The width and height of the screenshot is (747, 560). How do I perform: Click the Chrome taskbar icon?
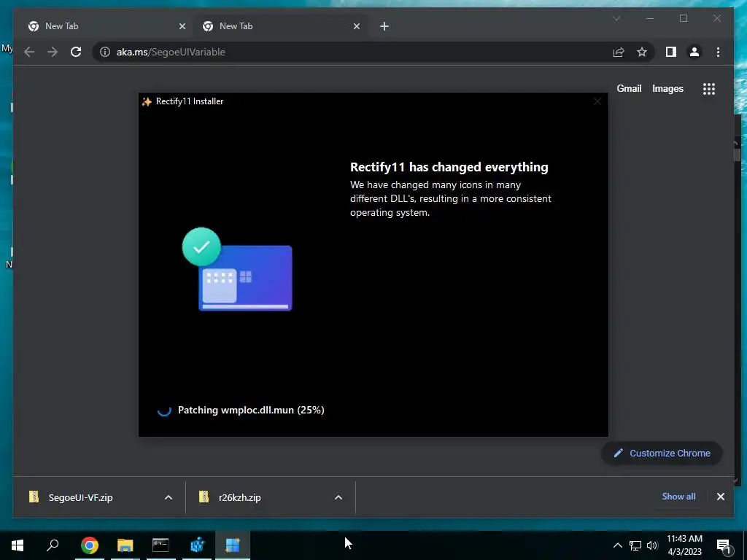pos(90,545)
